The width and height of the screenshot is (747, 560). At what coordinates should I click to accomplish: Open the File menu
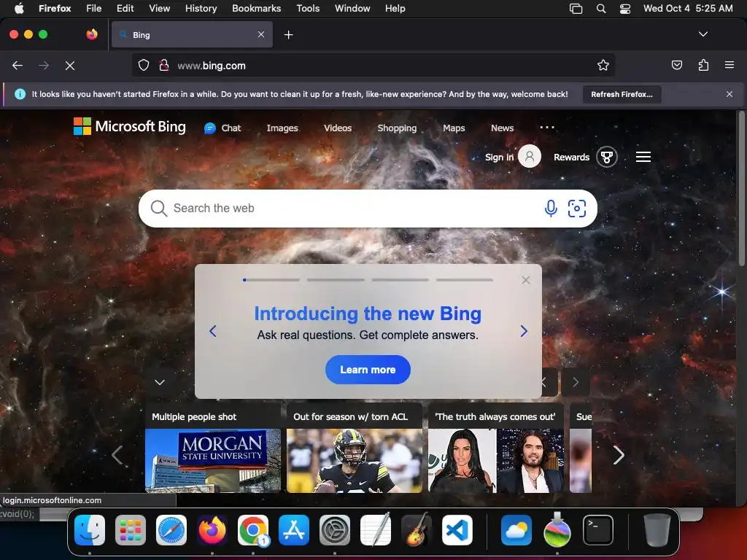pos(93,8)
